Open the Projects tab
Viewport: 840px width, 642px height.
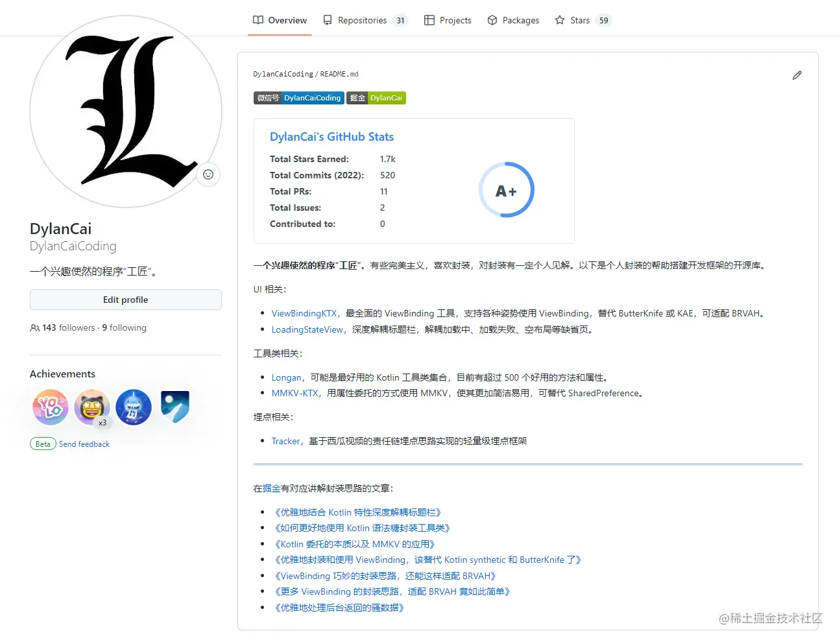point(448,20)
